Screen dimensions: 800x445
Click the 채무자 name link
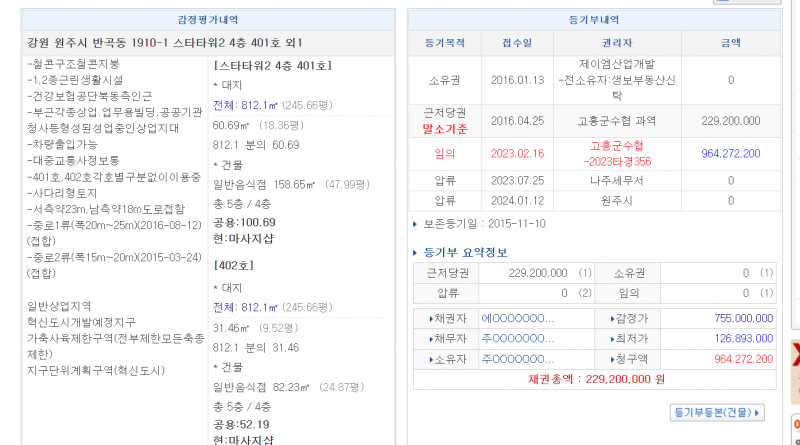pyautogui.click(x=517, y=338)
